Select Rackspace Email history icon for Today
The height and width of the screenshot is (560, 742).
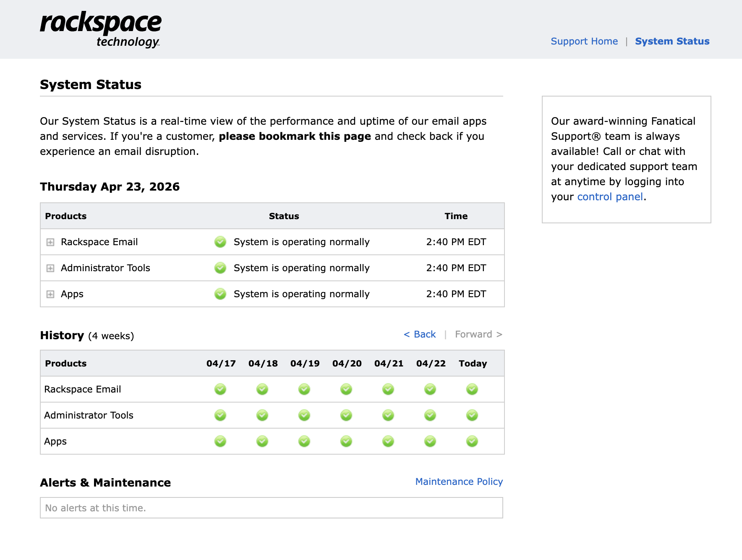pyautogui.click(x=472, y=389)
